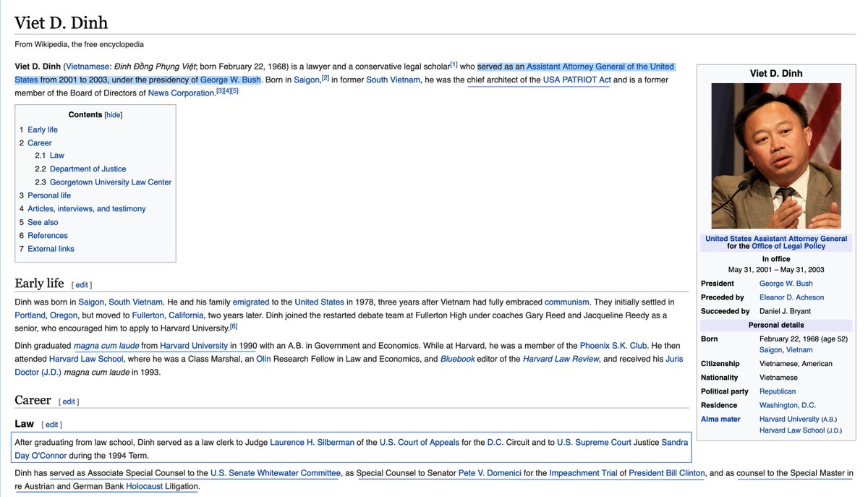Hide the Contents table via hide link
868x497 pixels.
coord(114,115)
